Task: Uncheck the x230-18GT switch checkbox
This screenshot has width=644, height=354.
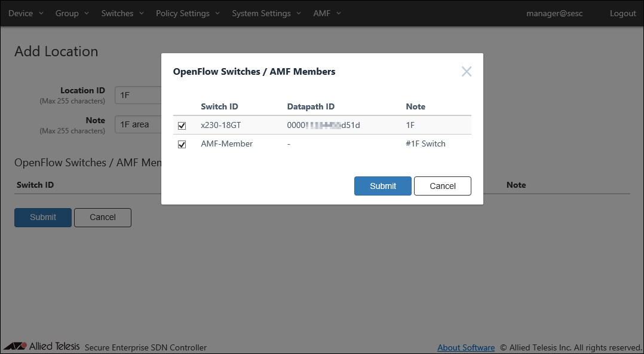Action: coord(182,126)
